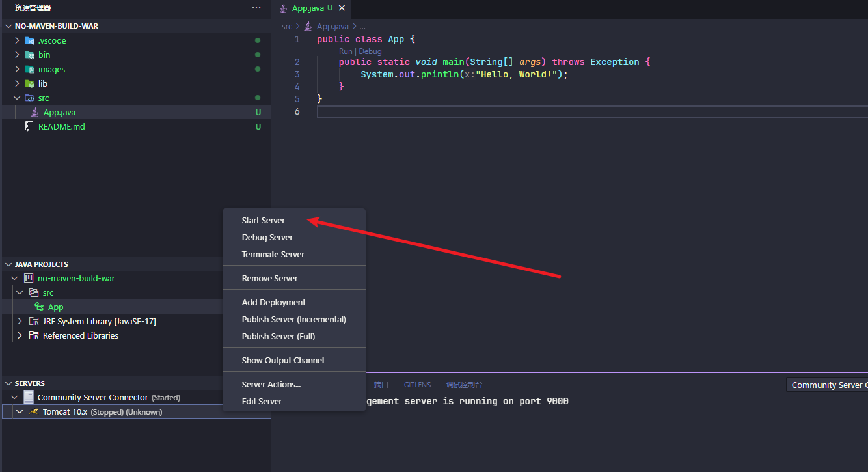Image resolution: width=868 pixels, height=472 pixels.
Task: Choose Add Deployment menu entry
Action: click(273, 302)
